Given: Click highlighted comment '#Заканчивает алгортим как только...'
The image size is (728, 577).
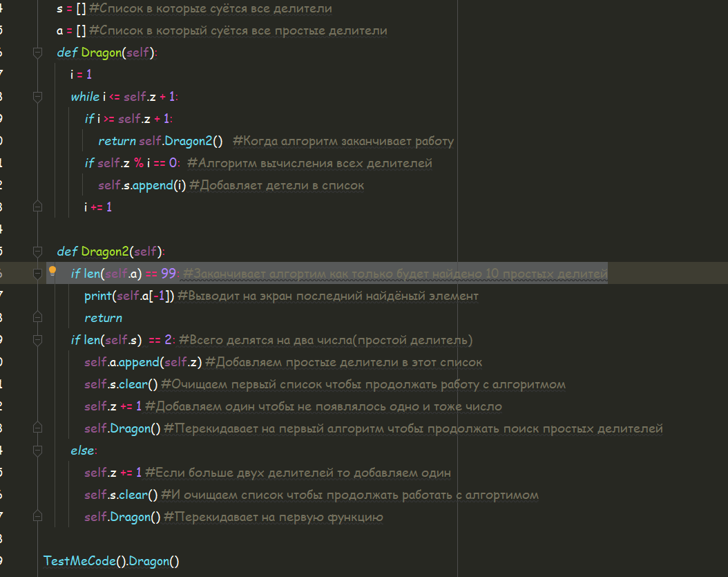Looking at the screenshot, I should [396, 274].
